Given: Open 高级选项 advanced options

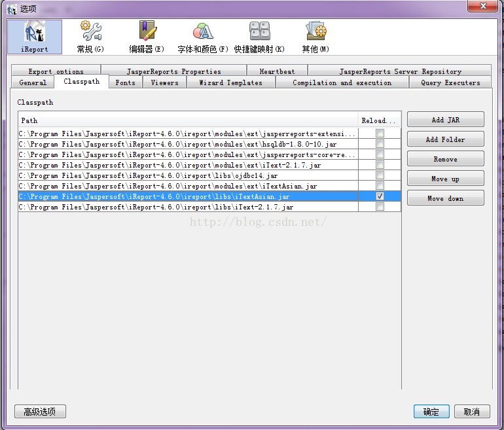Looking at the screenshot, I should [40, 412].
